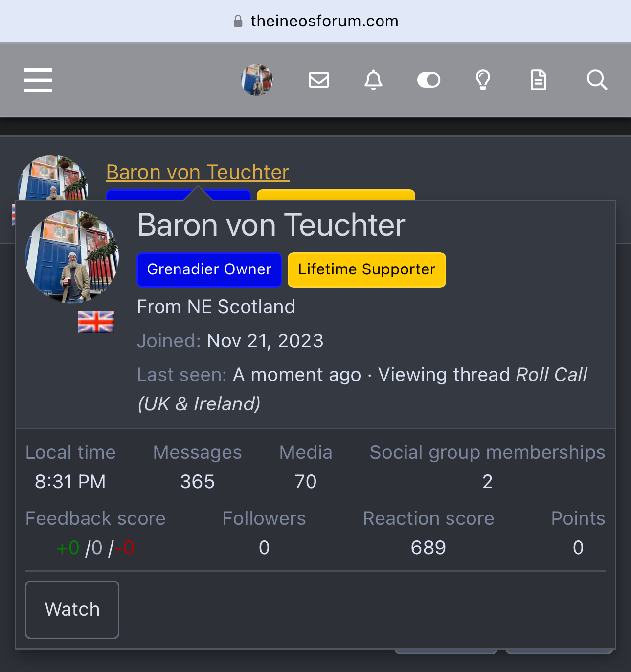Viewport: 631px width, 672px height.
Task: Open the document page icon in navbar
Action: point(538,80)
